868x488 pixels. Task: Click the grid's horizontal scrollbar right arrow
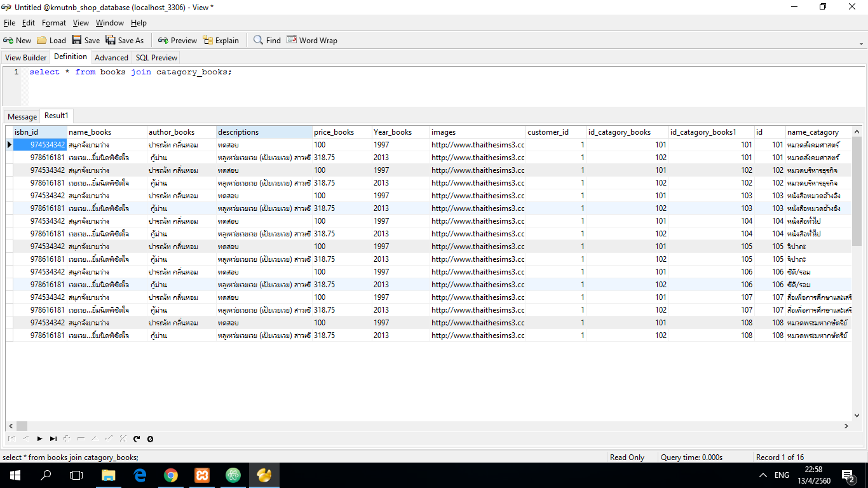click(x=846, y=426)
